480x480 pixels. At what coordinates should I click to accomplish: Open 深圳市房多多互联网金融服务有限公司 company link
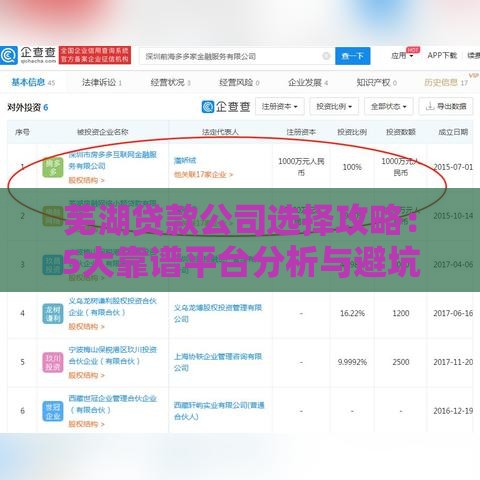[x=112, y=160]
